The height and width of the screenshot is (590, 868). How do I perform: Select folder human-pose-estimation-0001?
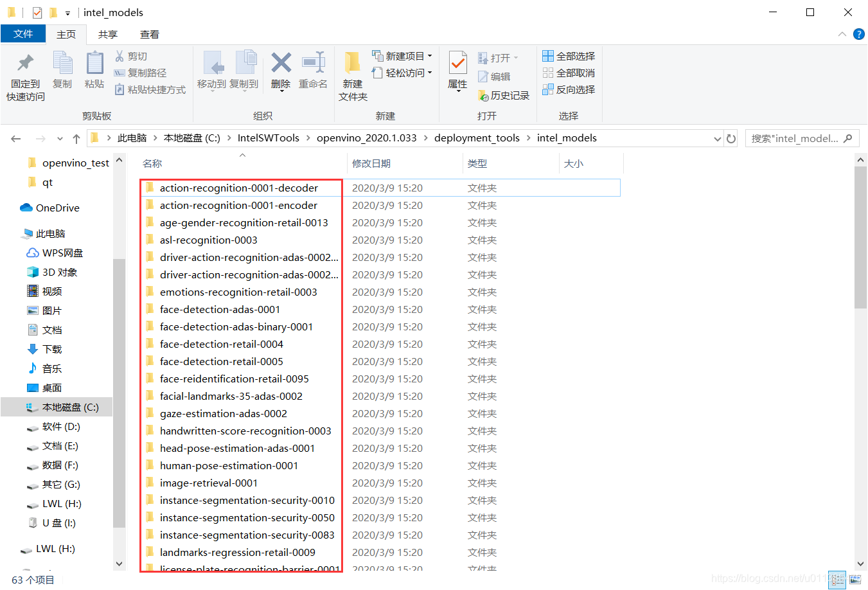[229, 466]
